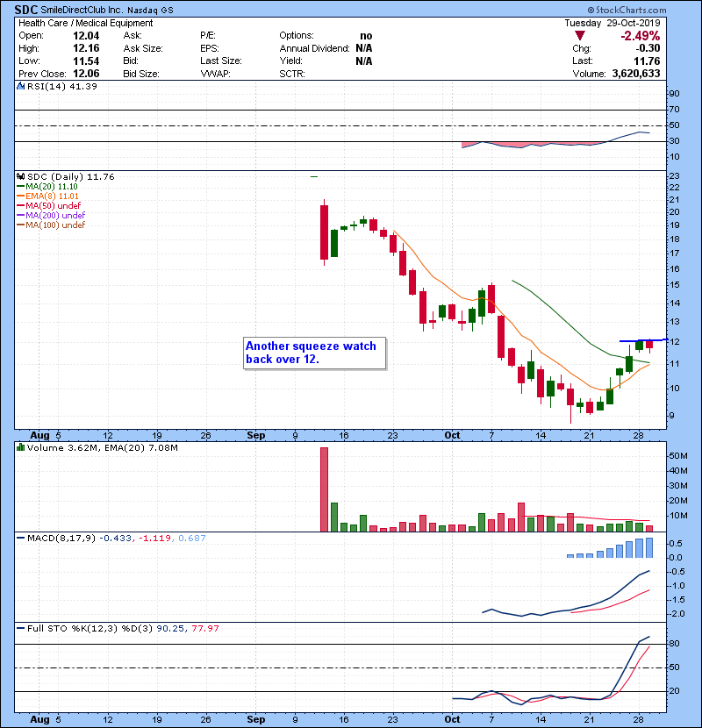
Task: Click the 'Nasdaq GS' exchange label
Action: point(151,10)
